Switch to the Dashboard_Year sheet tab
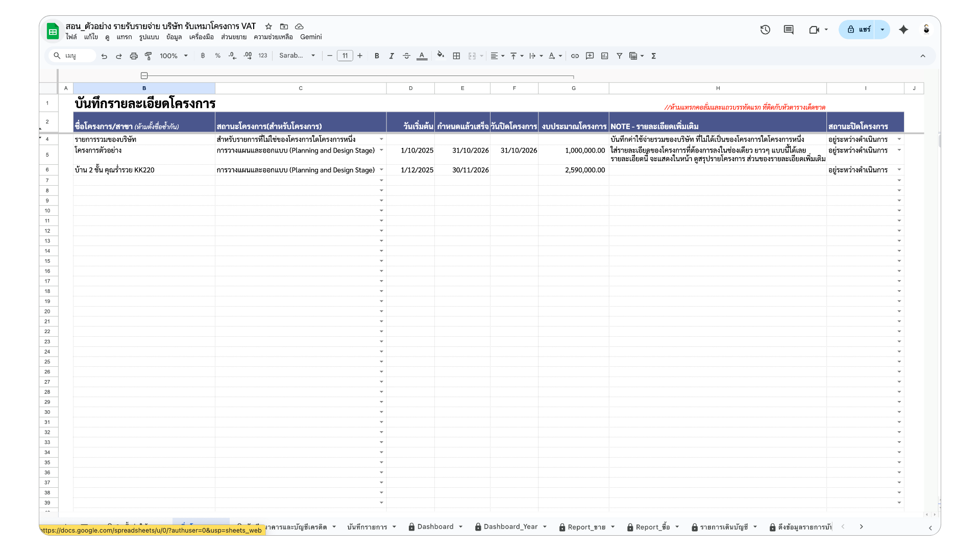 pyautogui.click(x=510, y=527)
